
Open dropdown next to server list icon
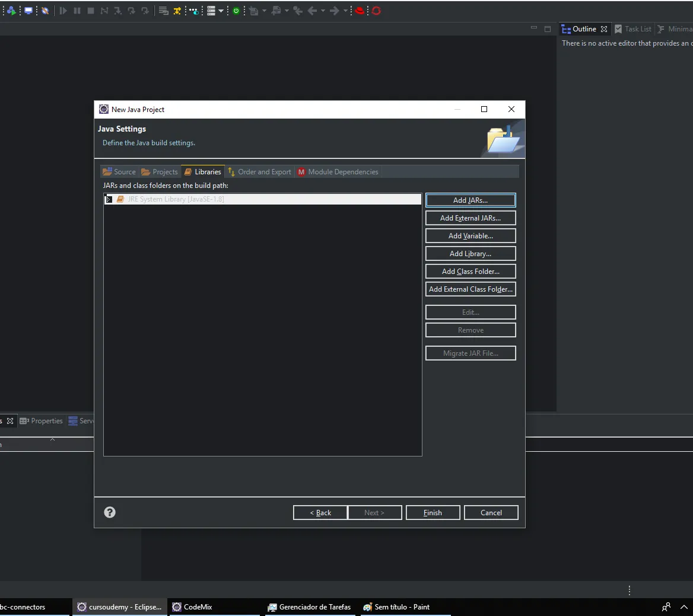(x=221, y=11)
